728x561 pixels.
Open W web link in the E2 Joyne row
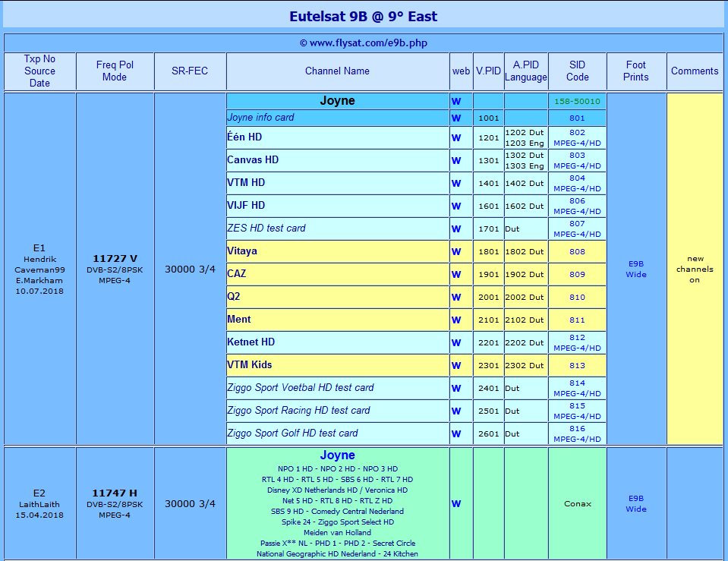click(456, 504)
